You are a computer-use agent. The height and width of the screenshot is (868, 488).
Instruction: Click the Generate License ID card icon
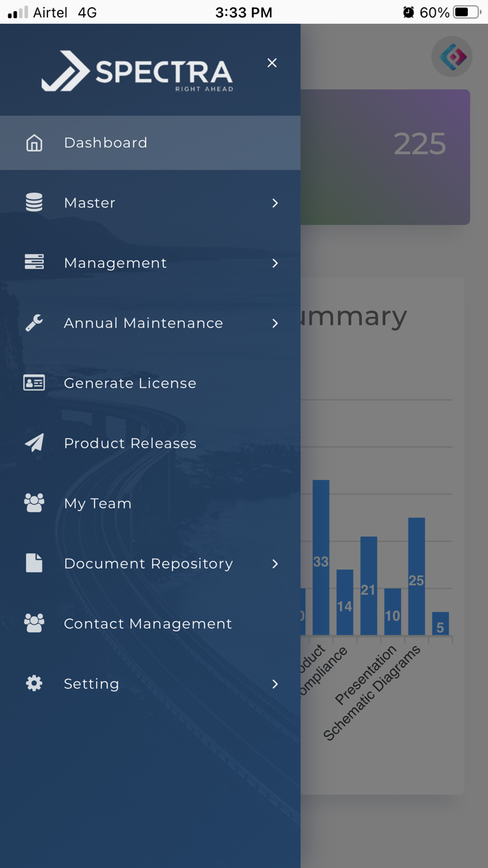coord(34,383)
